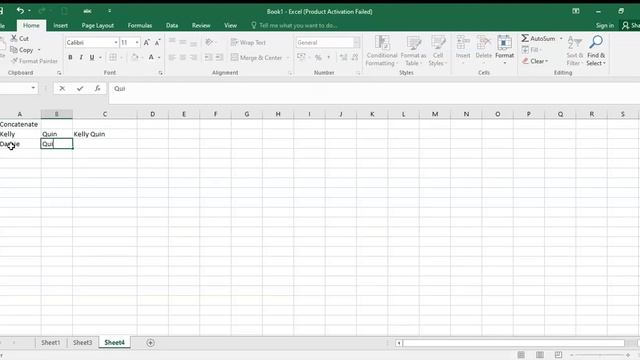Image resolution: width=640 pixels, height=360 pixels.
Task: Click Middle Align icon
Action: (182, 42)
